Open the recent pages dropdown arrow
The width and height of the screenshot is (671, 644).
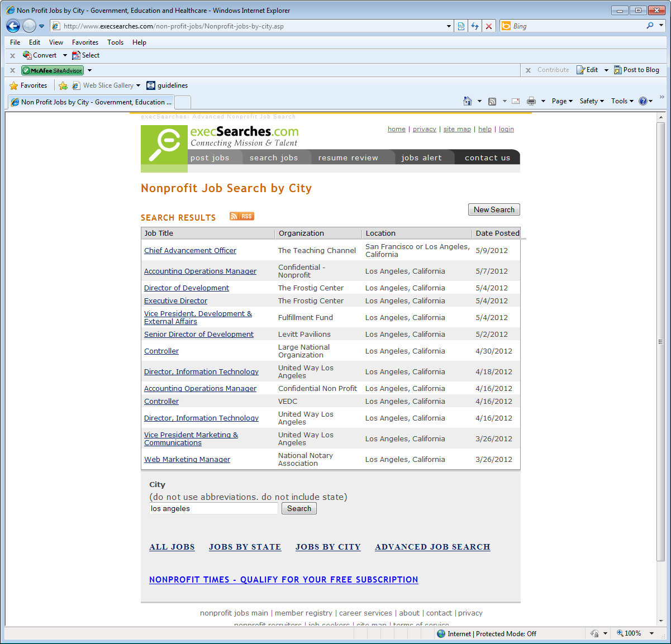pyautogui.click(x=41, y=26)
